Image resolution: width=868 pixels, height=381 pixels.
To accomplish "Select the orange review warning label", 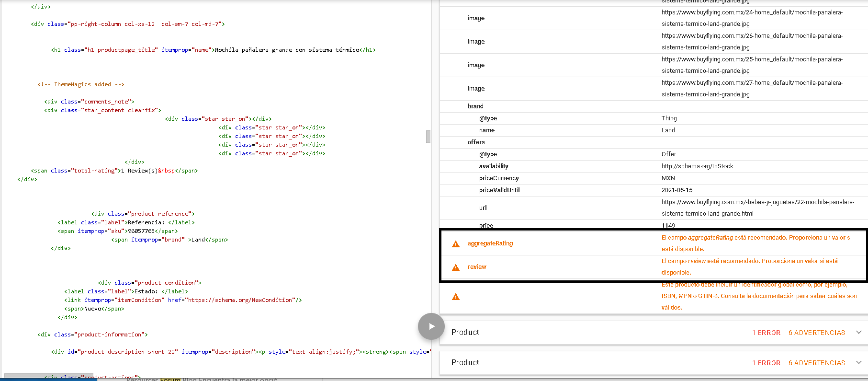I will click(477, 267).
